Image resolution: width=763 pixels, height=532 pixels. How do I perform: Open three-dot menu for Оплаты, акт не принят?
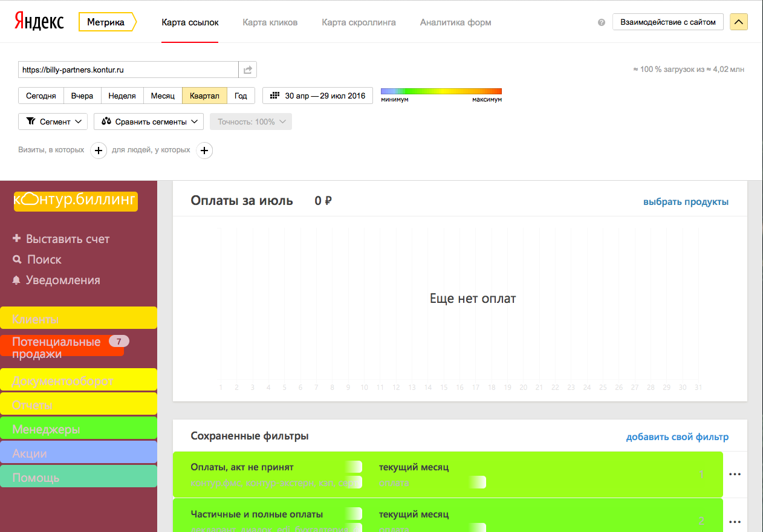tap(735, 475)
